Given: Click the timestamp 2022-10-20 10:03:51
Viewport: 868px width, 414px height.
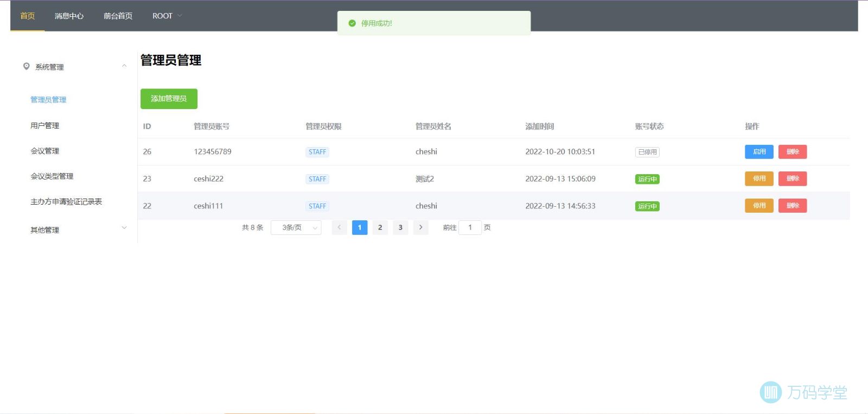Looking at the screenshot, I should coord(560,152).
